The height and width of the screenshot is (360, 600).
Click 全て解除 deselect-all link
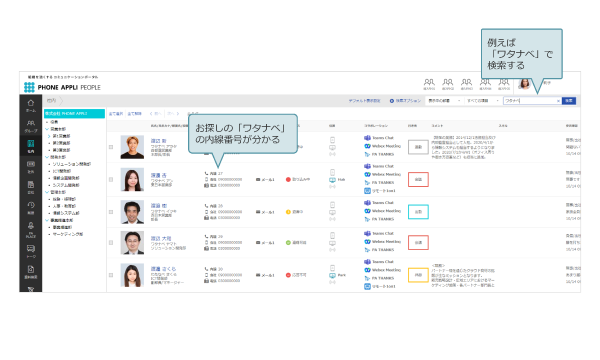tap(134, 114)
